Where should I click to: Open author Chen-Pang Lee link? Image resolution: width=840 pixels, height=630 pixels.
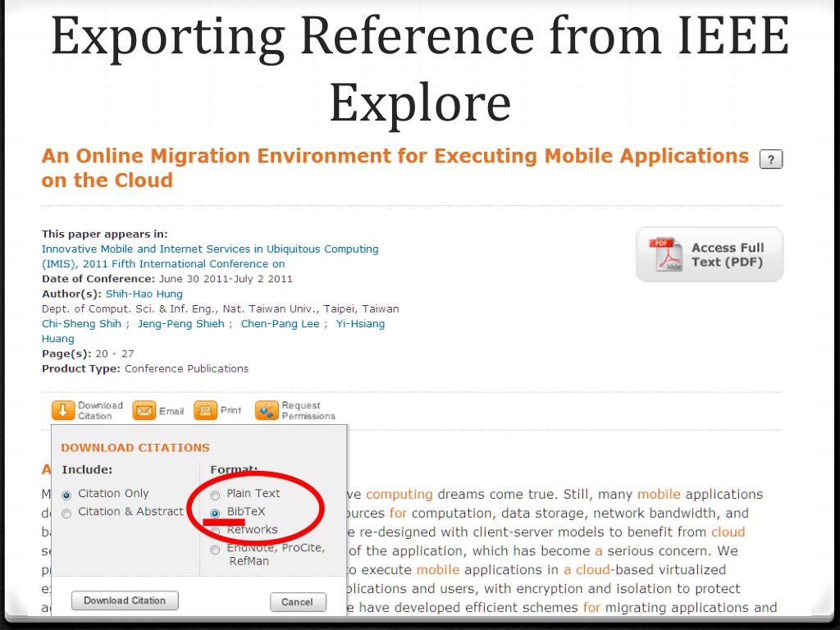[x=280, y=323]
